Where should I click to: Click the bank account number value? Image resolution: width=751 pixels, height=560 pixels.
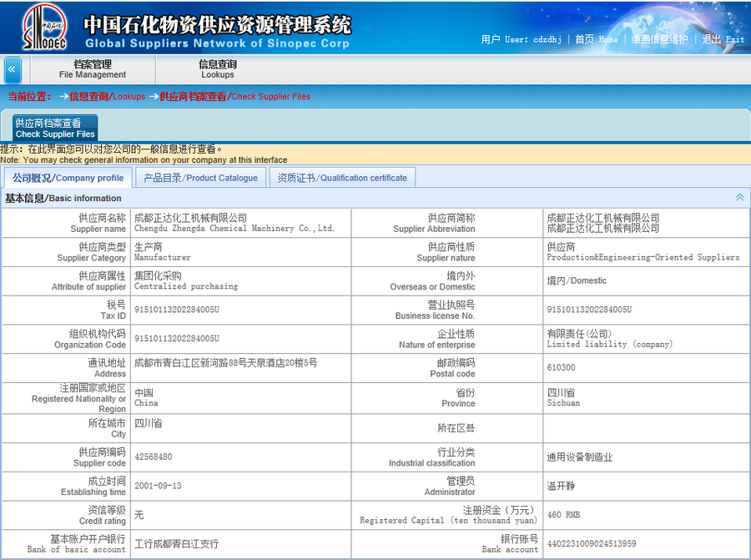coord(591,543)
